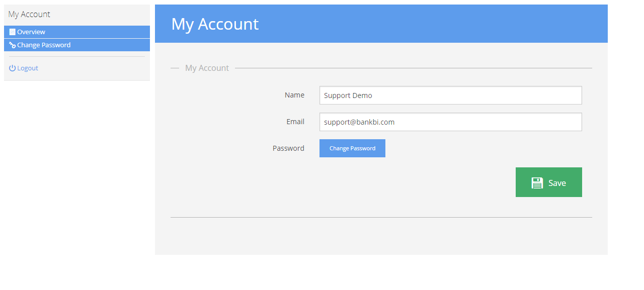The image size is (644, 290).
Task: Click the Email field label
Action: (x=295, y=122)
